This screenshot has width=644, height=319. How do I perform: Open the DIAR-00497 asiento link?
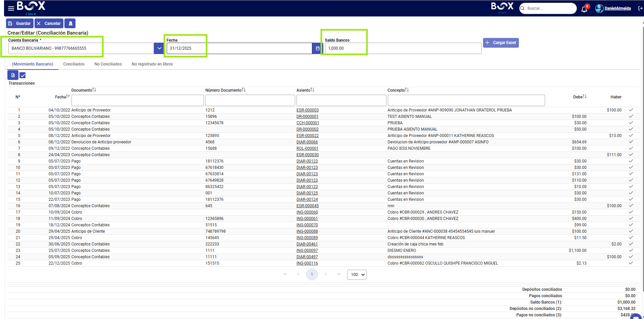[x=307, y=257]
